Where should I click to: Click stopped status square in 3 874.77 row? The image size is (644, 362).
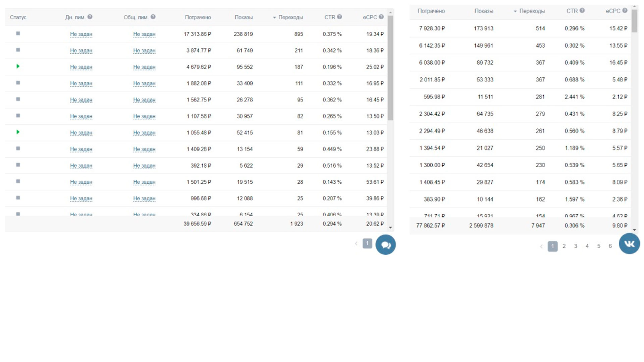(x=18, y=50)
